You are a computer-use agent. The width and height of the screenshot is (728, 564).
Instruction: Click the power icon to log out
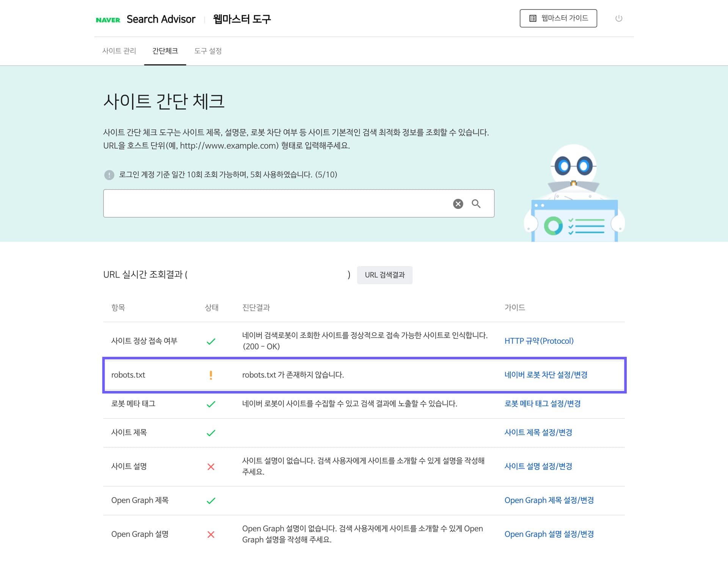click(x=619, y=18)
